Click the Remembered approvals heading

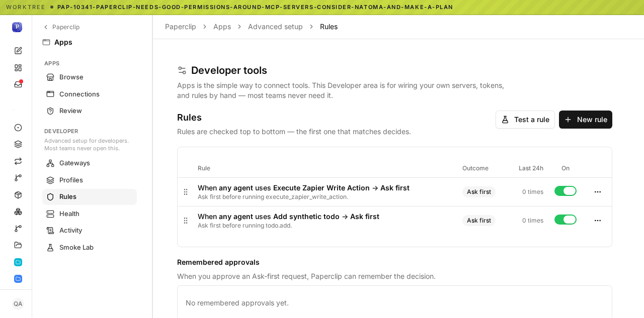coord(218,262)
